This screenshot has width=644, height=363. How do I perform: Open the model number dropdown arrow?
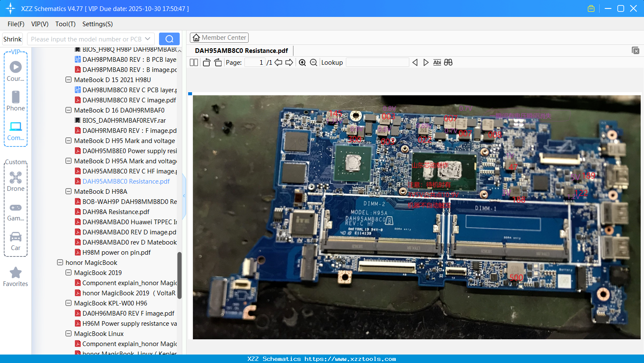point(148,39)
